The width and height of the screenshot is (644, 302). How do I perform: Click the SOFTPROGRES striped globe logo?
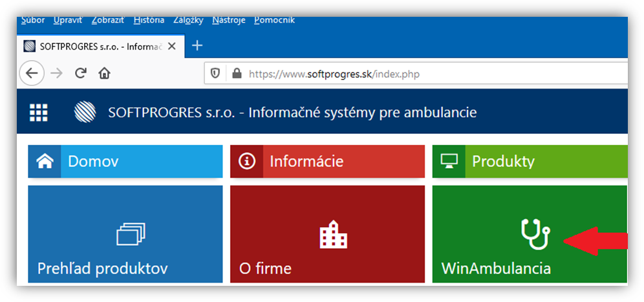85,112
